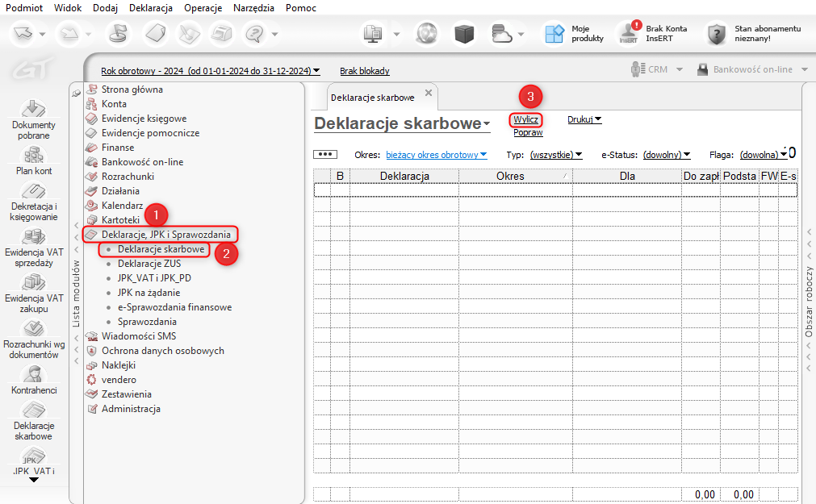Click Brak Konta InsERT account icon

pos(629,34)
